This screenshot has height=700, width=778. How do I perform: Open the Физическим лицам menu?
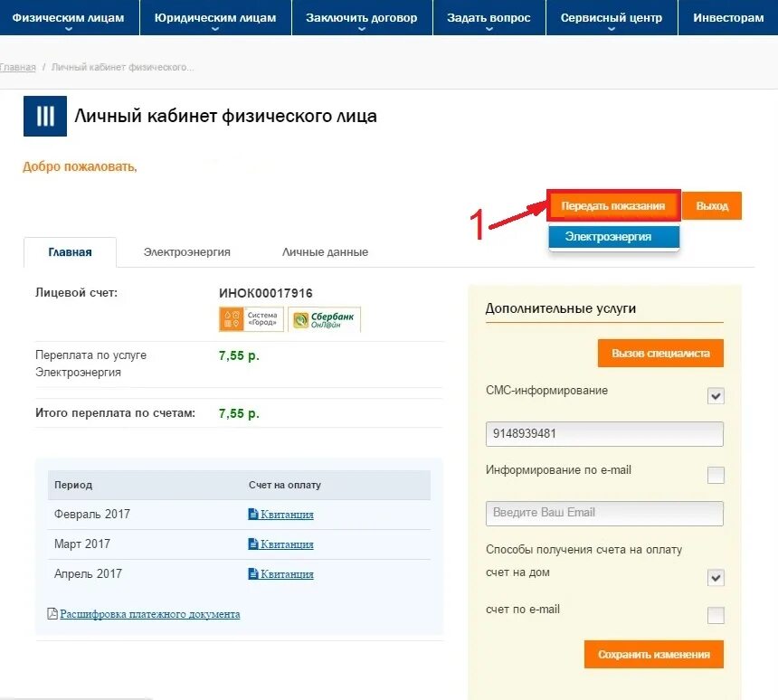(x=69, y=18)
